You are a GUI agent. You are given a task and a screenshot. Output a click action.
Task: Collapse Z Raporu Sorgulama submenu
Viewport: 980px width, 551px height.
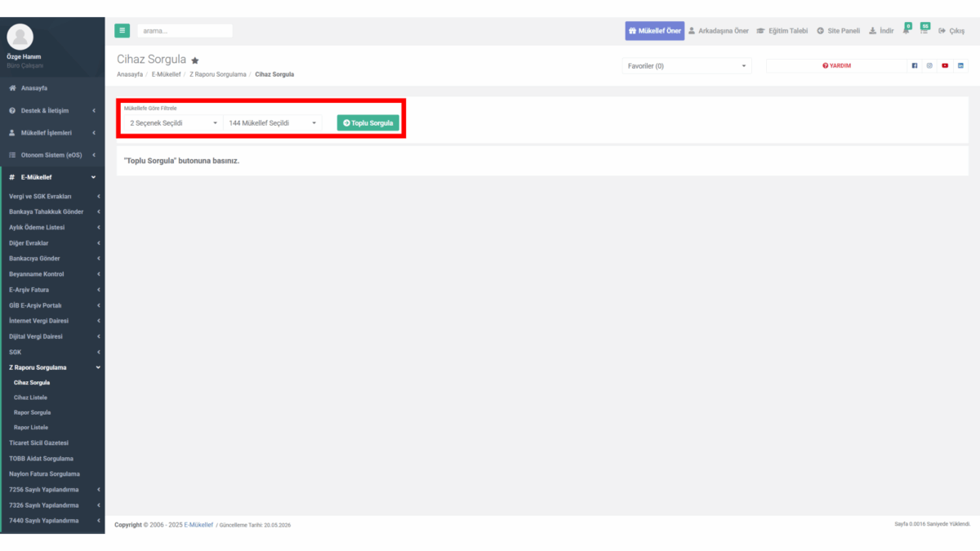52,367
